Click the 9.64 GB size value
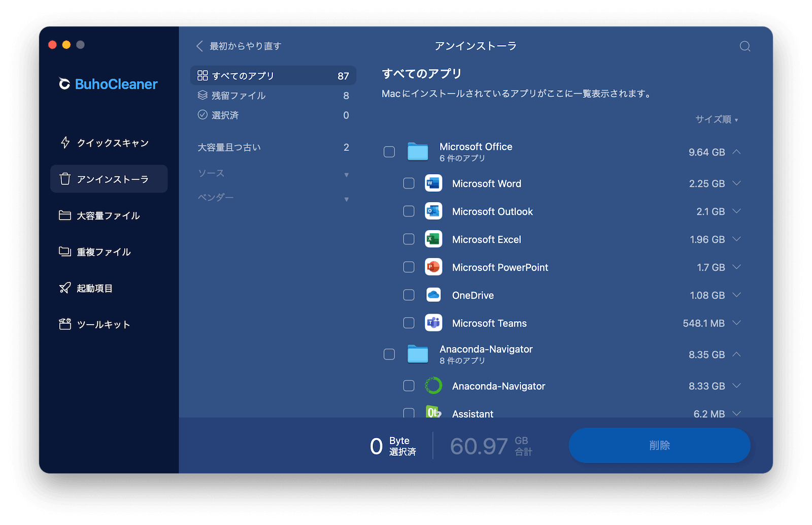Viewport: 812px width, 525px height. click(x=706, y=152)
